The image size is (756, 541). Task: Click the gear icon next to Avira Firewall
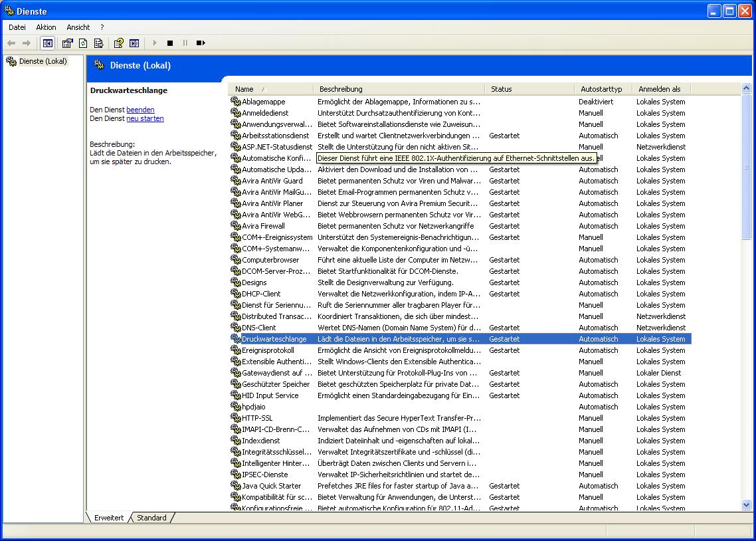click(235, 226)
